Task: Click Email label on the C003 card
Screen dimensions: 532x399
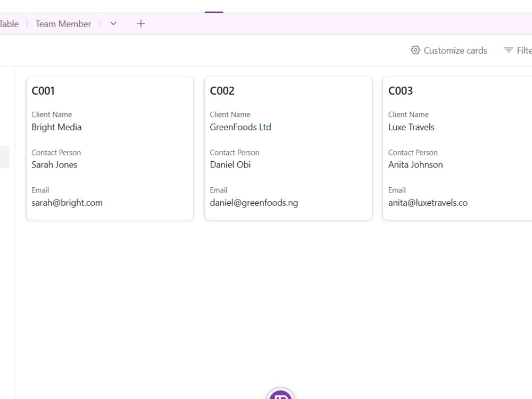Action: click(x=397, y=190)
